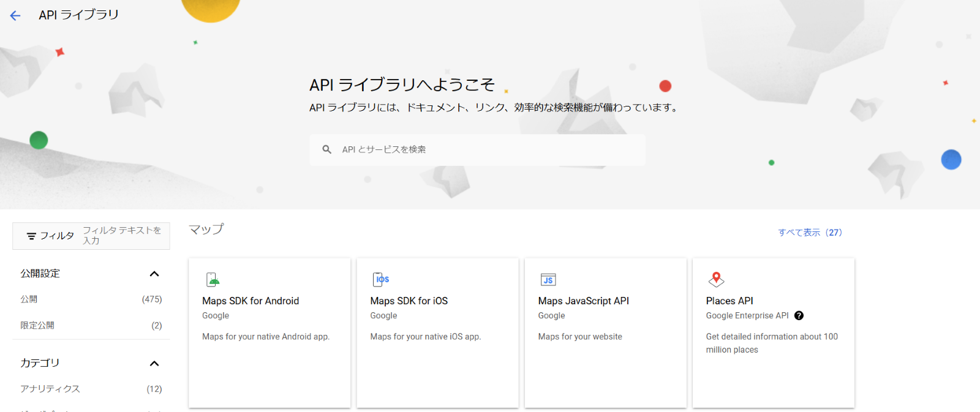The height and width of the screenshot is (412, 980).
Task: Click the マップ section heading
Action: pos(206,230)
